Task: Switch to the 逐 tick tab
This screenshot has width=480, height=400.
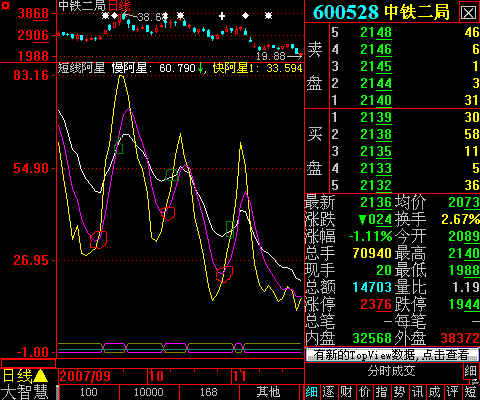Action: 328,392
